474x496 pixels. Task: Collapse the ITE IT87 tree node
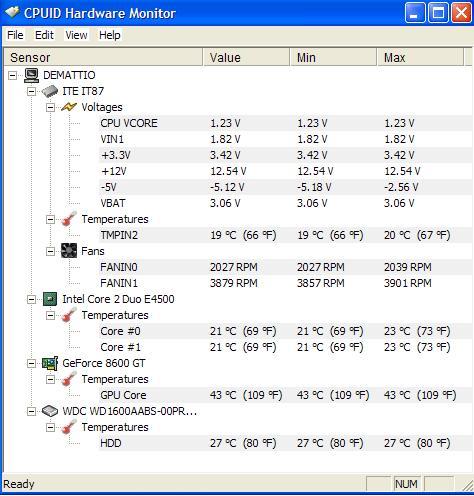coord(31,91)
